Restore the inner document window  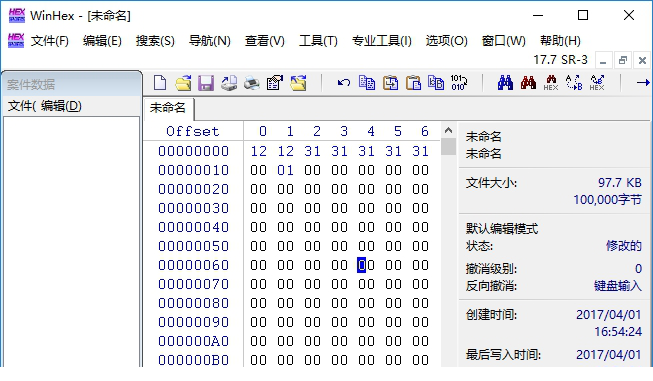(623, 61)
